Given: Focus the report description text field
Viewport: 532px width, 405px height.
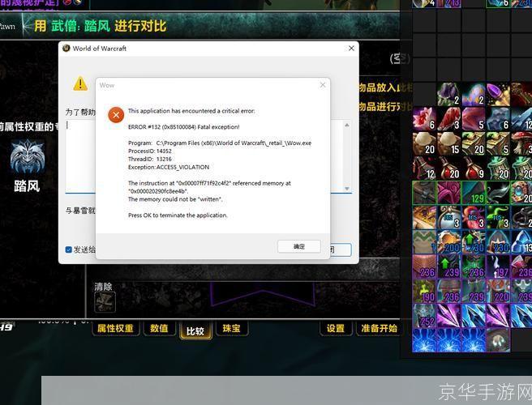Looking at the screenshot, I should point(208,156).
